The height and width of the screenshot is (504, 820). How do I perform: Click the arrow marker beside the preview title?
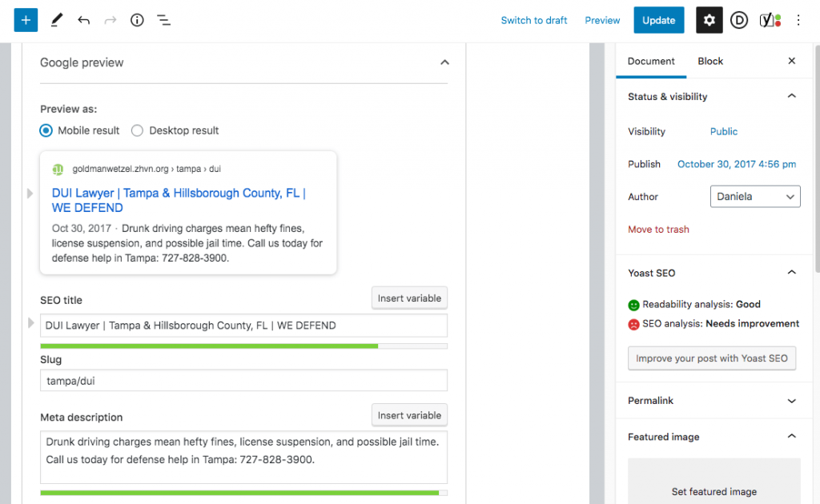coord(30,194)
